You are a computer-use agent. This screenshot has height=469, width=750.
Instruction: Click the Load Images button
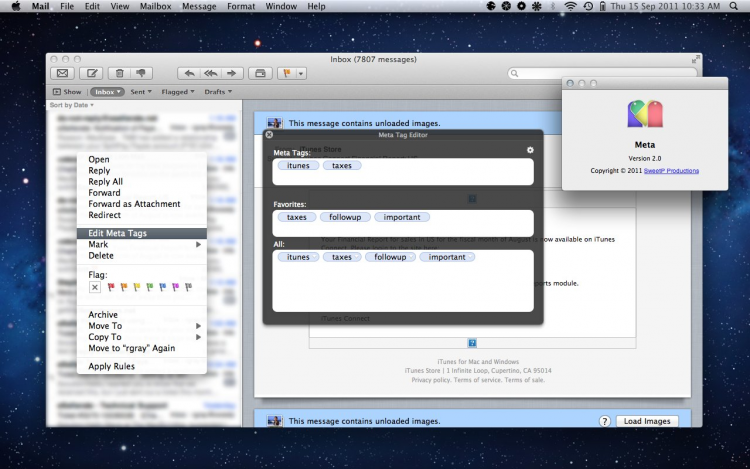(x=647, y=421)
